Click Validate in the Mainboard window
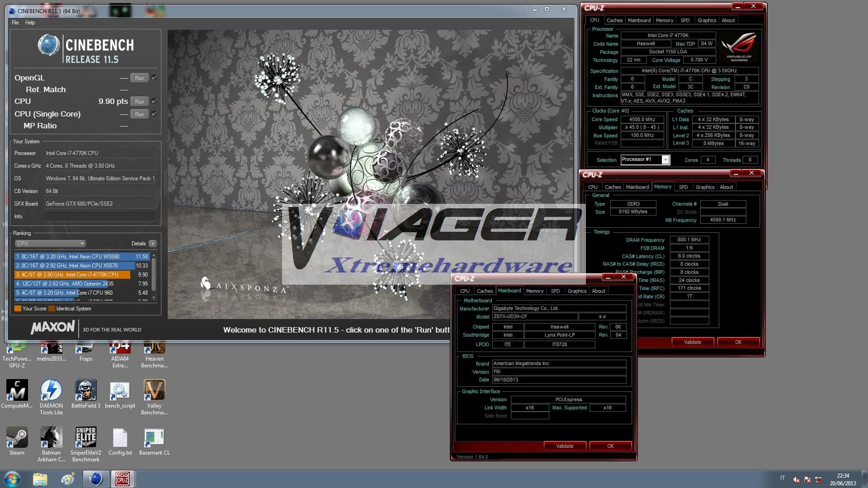The image size is (868, 488). pos(564,446)
